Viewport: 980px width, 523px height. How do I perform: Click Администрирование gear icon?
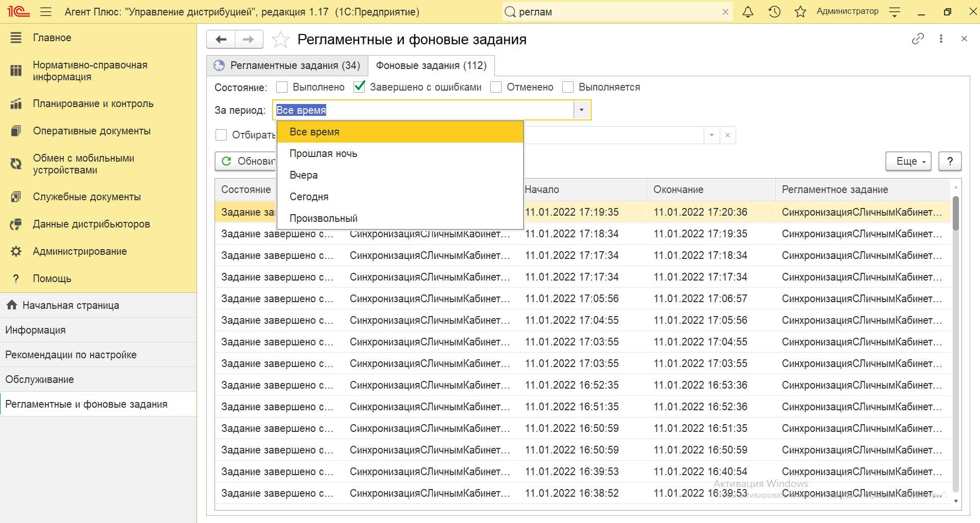[x=16, y=251]
